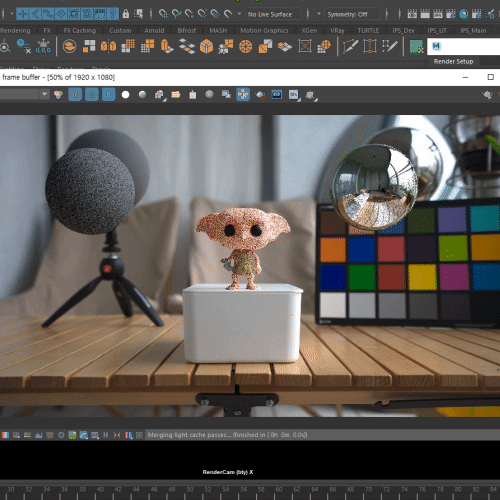Screen dimensions: 500x500
Task: Click the lock selection padlock icon
Action: [126, 14]
